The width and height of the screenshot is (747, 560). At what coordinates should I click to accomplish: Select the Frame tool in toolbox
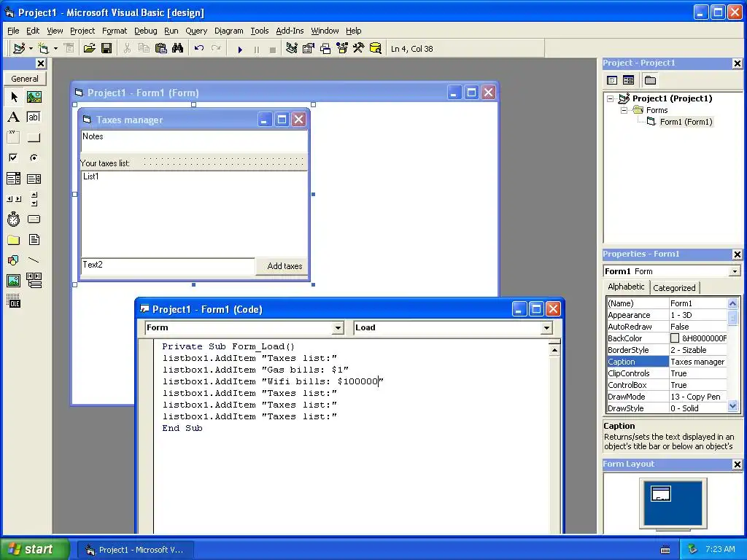pos(14,138)
